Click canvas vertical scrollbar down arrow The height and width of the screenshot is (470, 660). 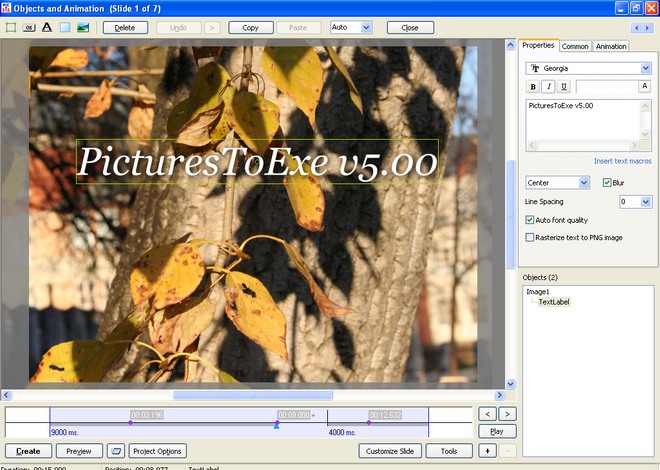(511, 384)
